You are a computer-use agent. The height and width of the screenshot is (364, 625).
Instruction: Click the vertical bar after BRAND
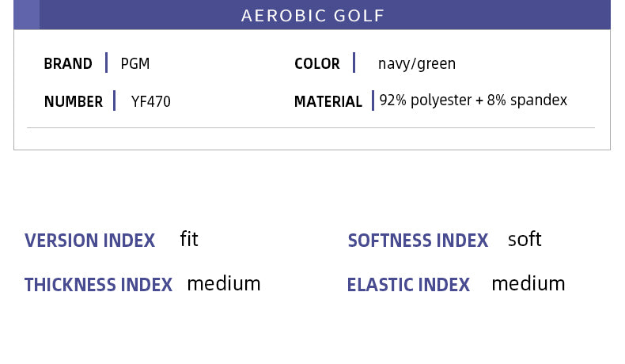pyautogui.click(x=107, y=63)
